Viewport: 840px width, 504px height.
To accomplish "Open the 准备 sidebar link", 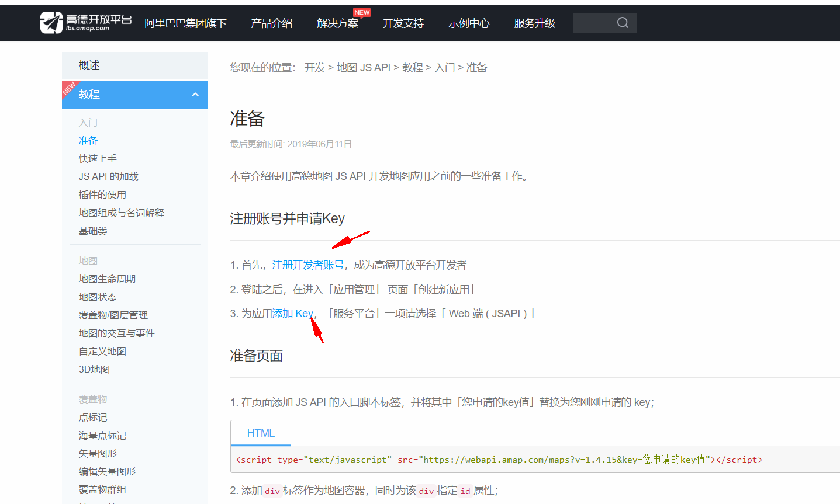I will (88, 141).
